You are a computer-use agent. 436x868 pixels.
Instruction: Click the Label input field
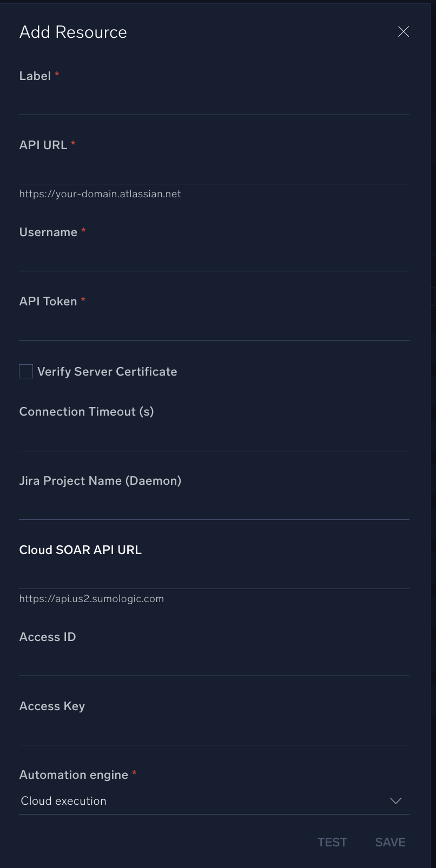coord(214,102)
